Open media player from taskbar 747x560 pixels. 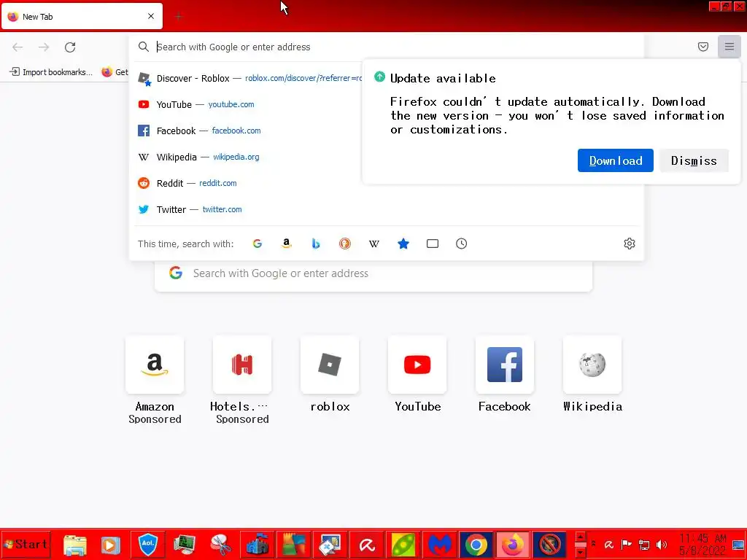pyautogui.click(x=110, y=545)
